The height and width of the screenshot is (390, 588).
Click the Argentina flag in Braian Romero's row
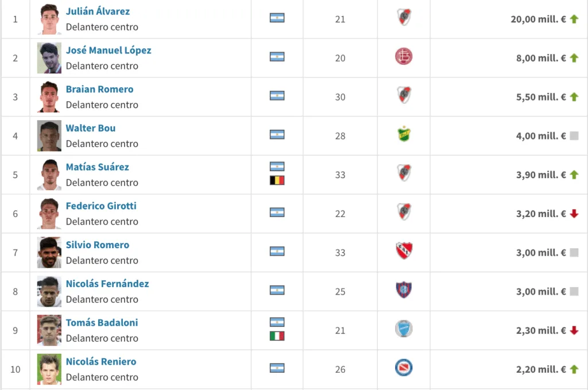[277, 95]
